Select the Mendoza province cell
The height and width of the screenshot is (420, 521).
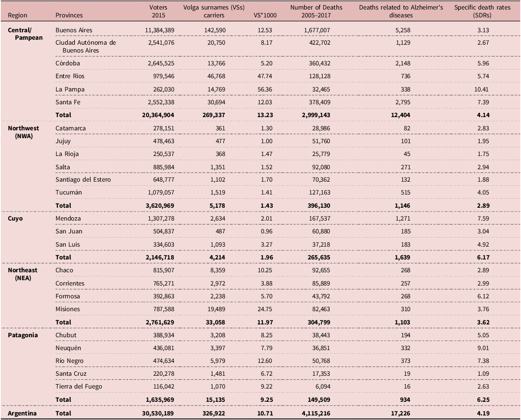pyautogui.click(x=68, y=218)
